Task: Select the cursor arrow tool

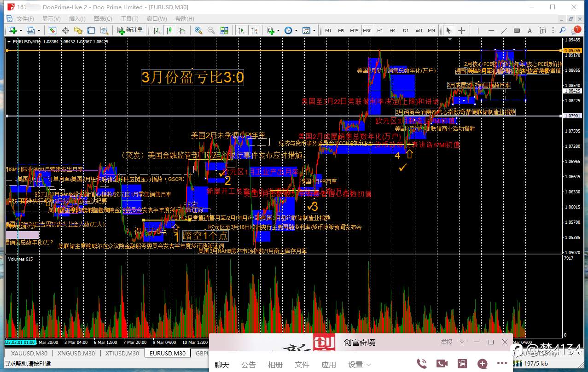Action: [x=448, y=30]
